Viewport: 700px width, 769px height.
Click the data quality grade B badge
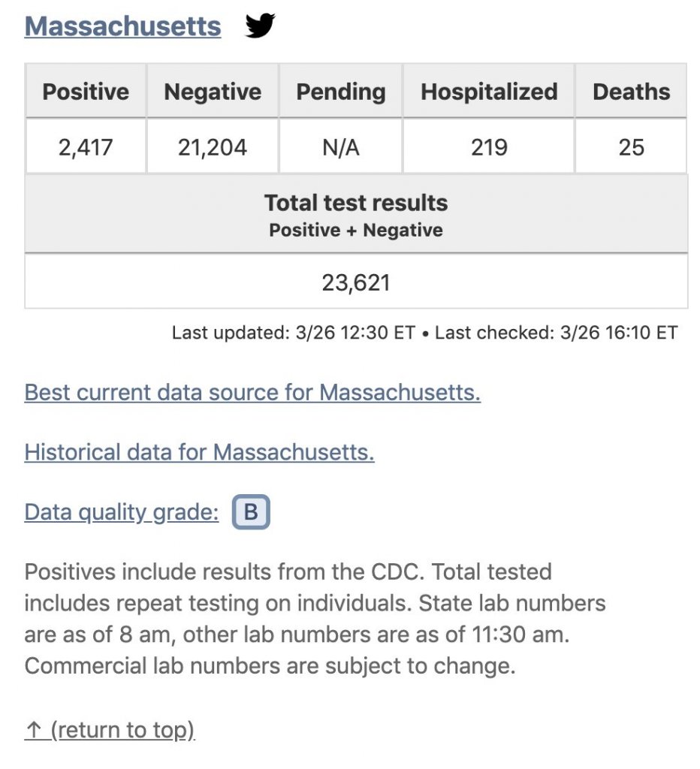pyautogui.click(x=251, y=513)
